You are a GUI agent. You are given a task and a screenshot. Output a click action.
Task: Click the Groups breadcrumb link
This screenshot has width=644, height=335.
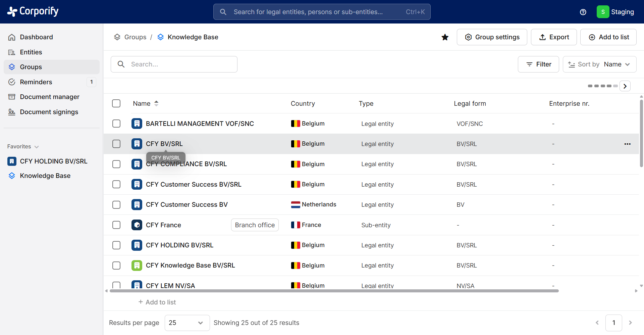135,37
